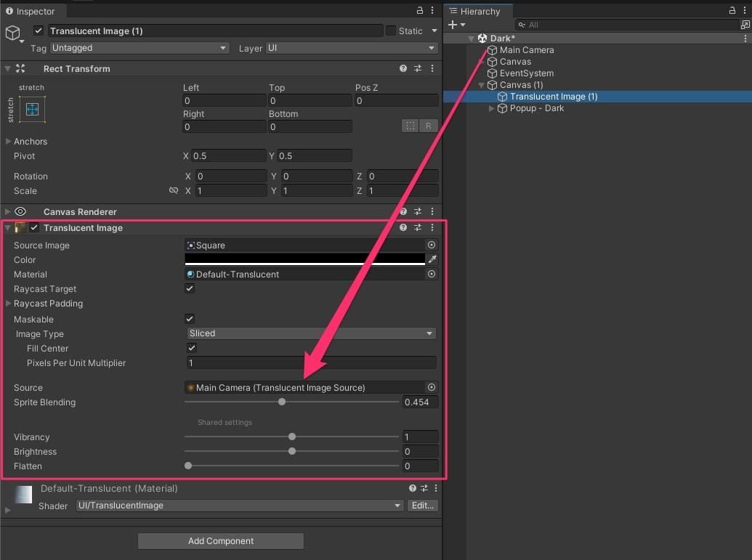Select Main Camera in Hierarchy
752x560 pixels.
527,50
